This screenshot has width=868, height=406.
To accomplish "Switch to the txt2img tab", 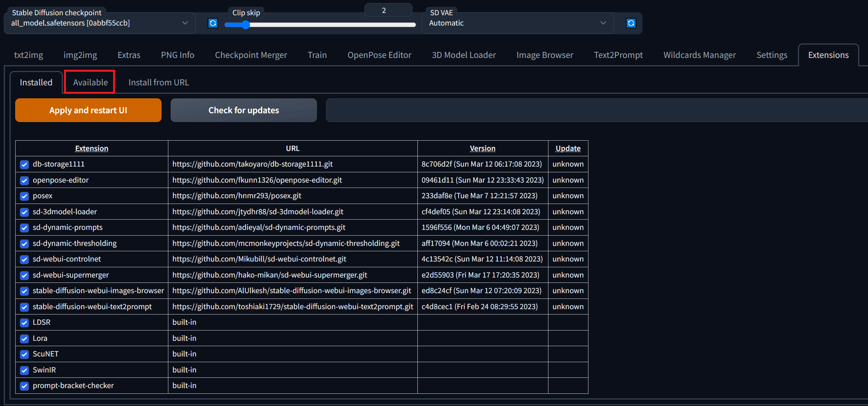I will coord(29,55).
